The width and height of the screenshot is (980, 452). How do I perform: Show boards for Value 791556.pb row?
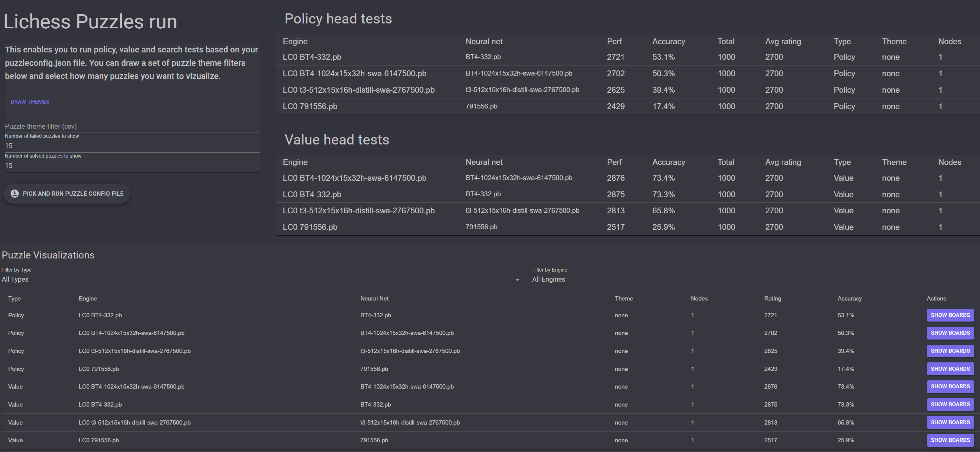tap(950, 440)
